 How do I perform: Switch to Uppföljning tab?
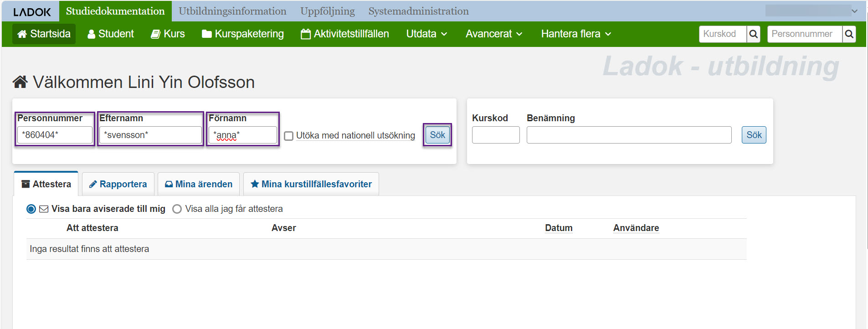328,11
